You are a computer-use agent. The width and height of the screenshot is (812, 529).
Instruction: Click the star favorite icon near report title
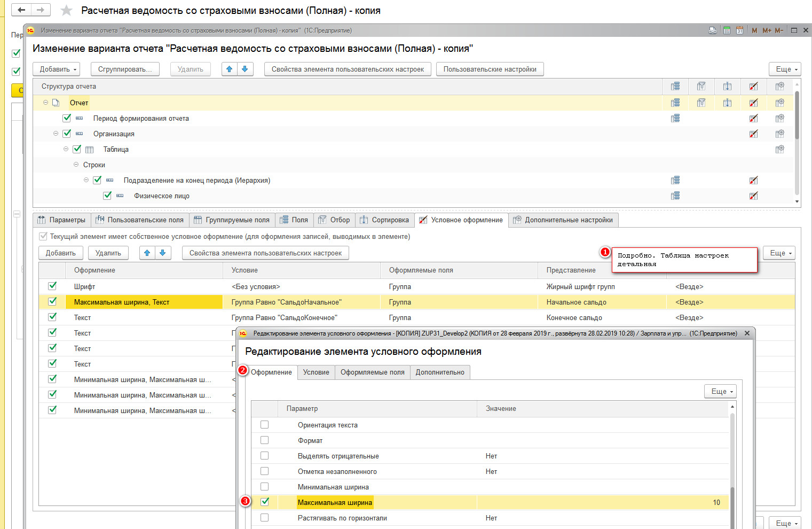(66, 10)
